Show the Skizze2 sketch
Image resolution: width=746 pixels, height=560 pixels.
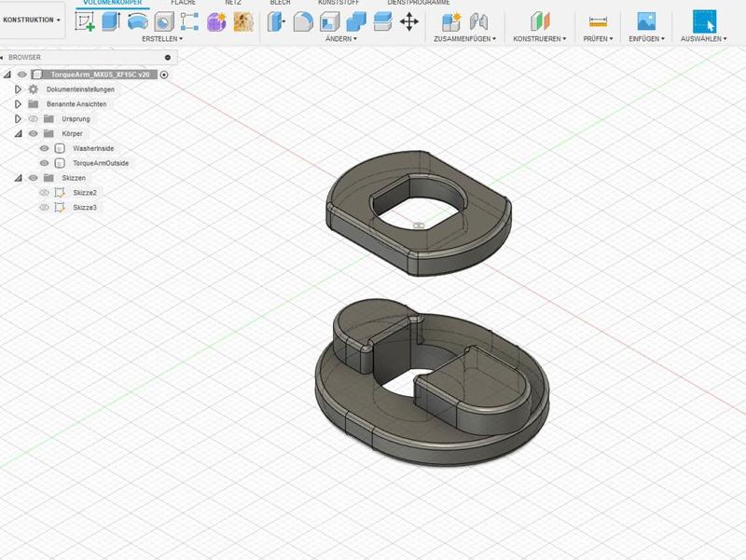(44, 193)
